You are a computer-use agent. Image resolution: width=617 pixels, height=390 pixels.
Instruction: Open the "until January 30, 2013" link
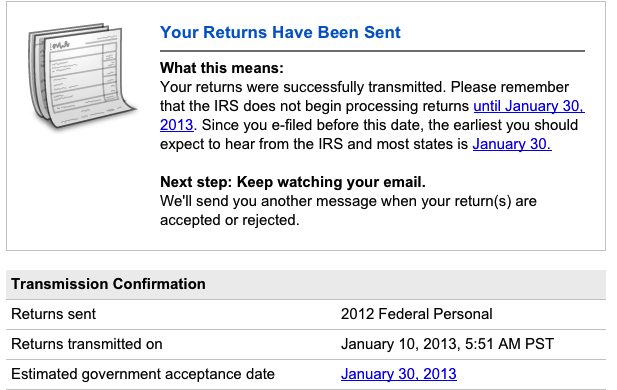point(529,106)
